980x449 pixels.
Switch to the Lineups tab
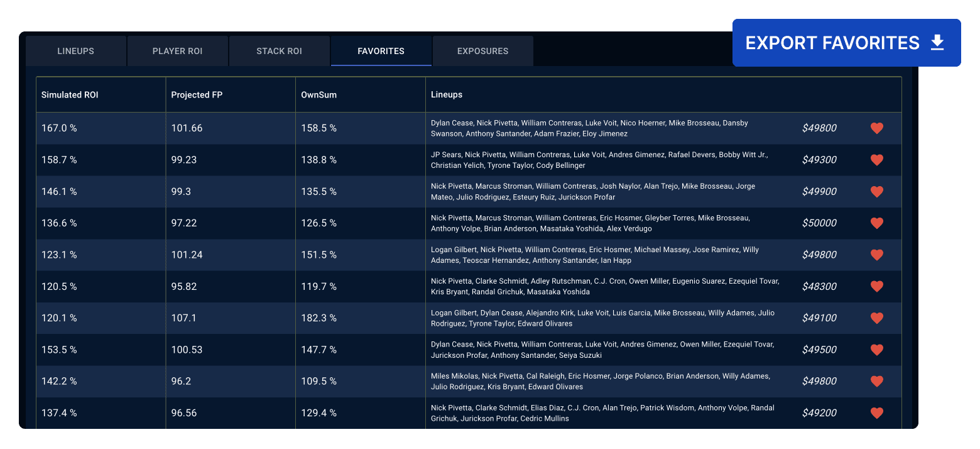(x=76, y=51)
